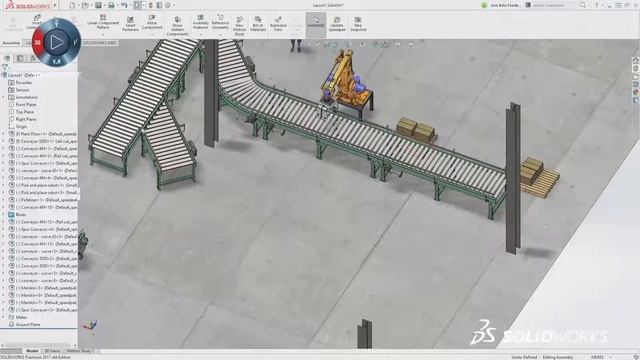
Task: Select the Move Component tool
Action: [152, 22]
